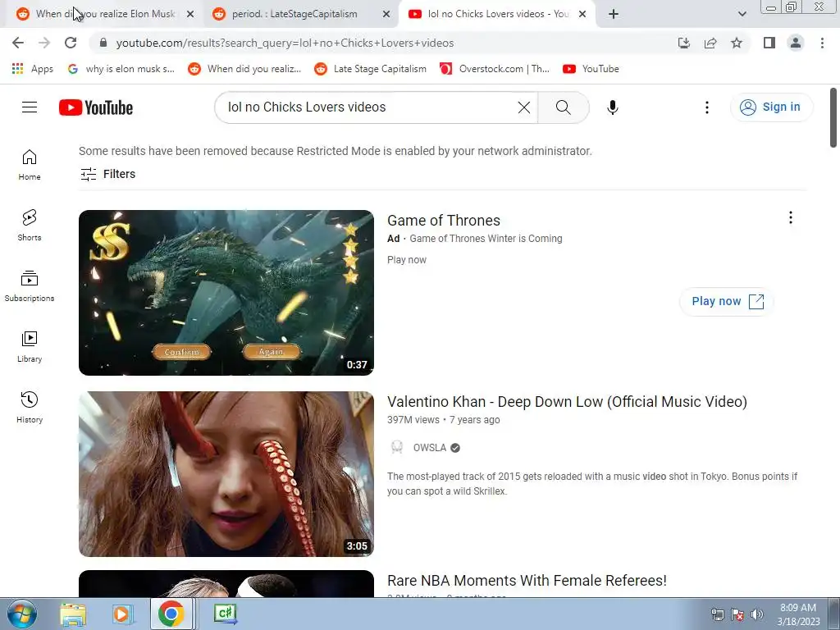Open the Action Center flag icon in tray

pos(737,614)
